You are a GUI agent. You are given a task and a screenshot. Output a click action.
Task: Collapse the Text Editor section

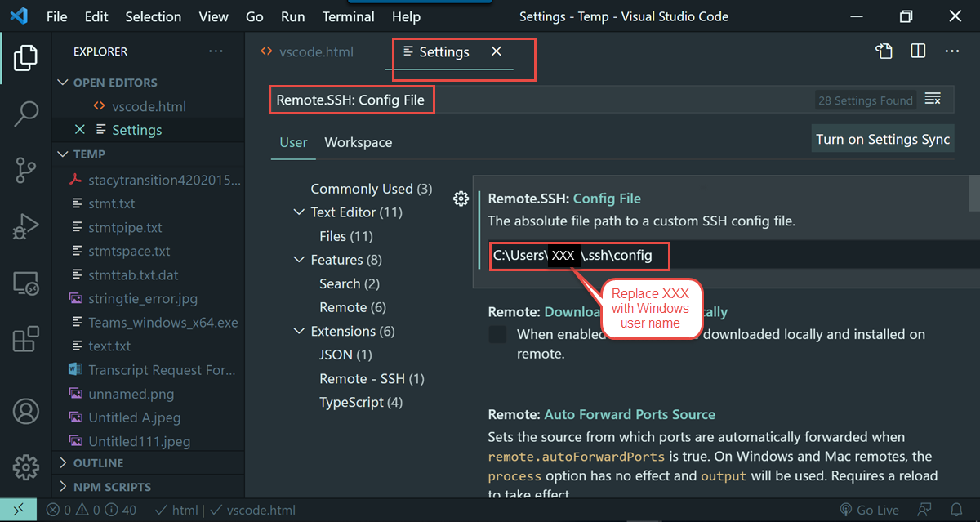299,212
